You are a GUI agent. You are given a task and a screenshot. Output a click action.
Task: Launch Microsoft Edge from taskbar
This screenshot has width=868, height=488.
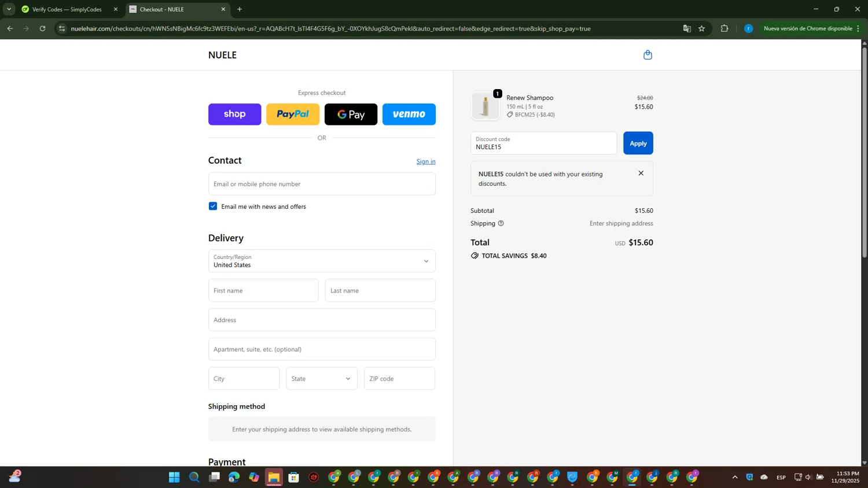pyautogui.click(x=234, y=477)
